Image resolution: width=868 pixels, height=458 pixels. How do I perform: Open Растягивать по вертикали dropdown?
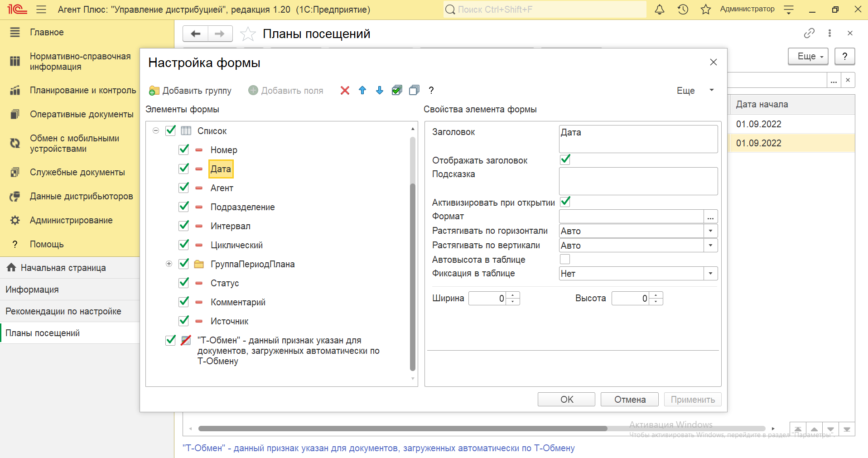click(710, 246)
